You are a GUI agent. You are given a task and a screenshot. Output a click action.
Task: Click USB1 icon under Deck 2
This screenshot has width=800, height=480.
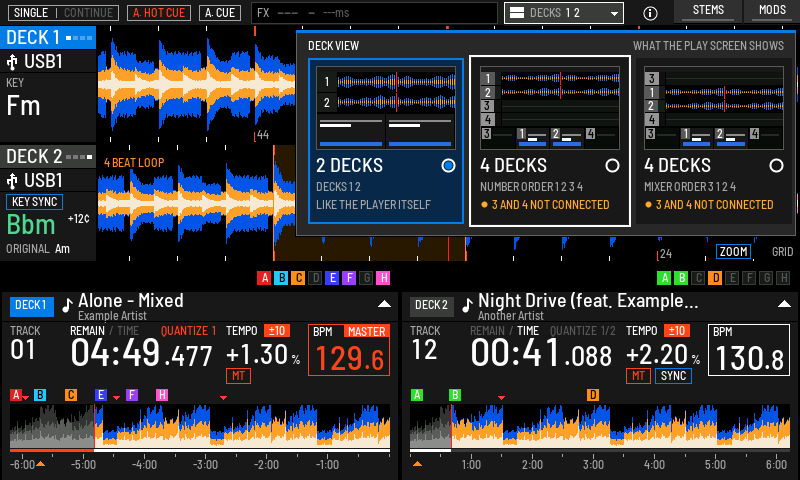point(12,181)
